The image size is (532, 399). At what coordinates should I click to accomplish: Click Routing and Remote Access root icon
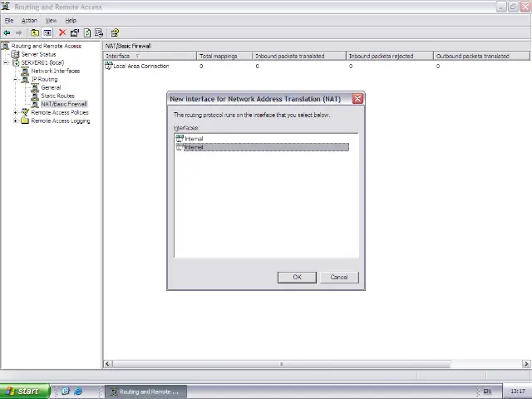[x=6, y=46]
